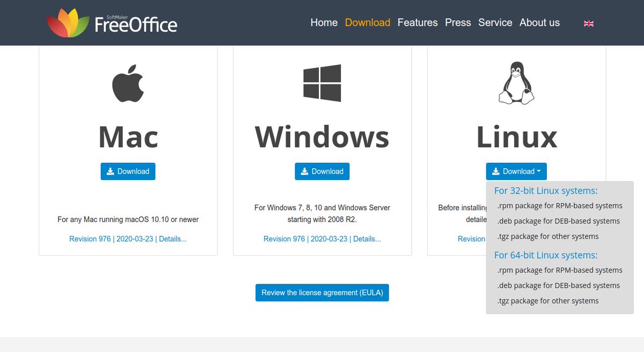The image size is (644, 352).
Task: Click the download arrow icon on Windows button
Action: point(305,171)
